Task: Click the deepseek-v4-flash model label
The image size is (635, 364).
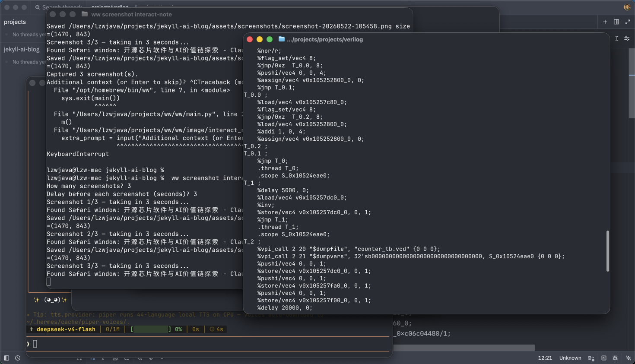Action: coord(66,329)
